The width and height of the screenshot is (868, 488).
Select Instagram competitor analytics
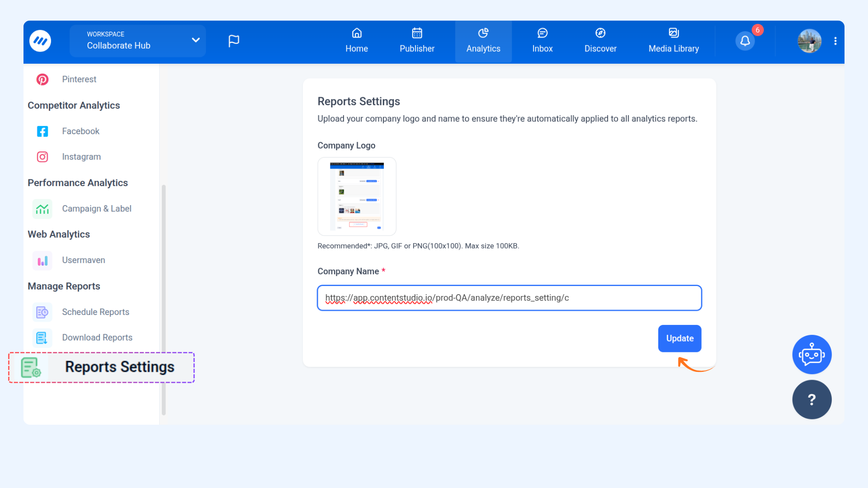click(81, 157)
